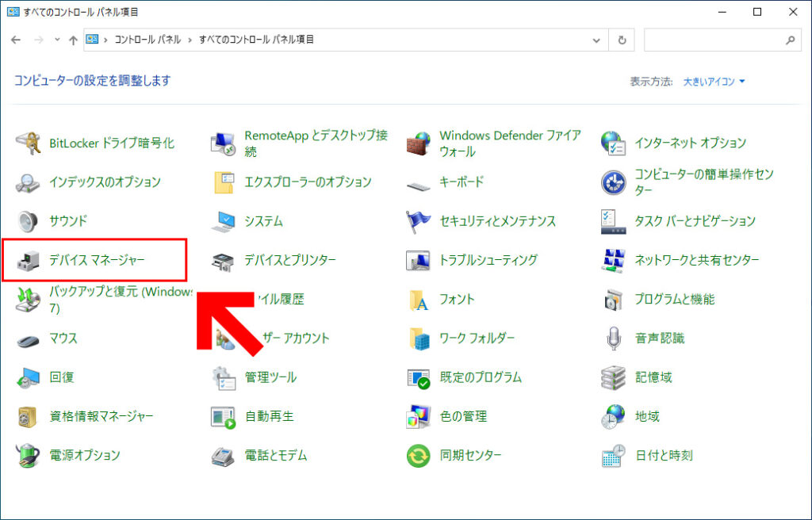Click the キーボード icon

click(419, 185)
